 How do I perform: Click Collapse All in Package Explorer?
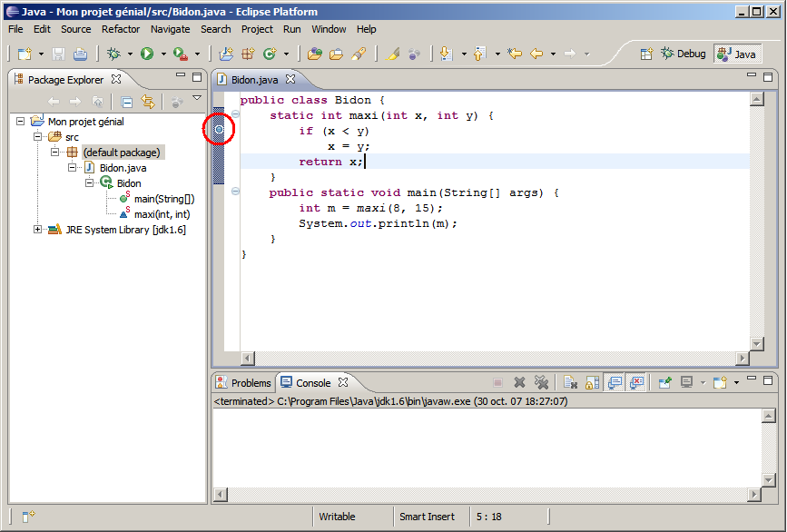tap(127, 103)
